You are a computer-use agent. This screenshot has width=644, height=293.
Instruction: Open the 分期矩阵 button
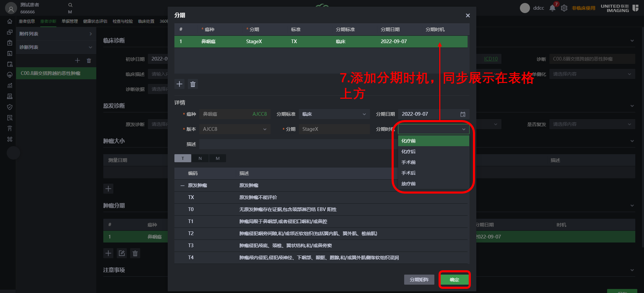point(419,280)
